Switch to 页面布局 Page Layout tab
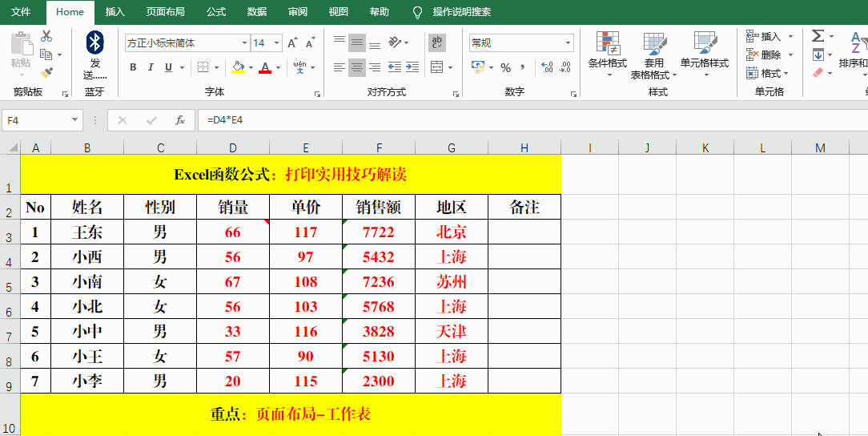Image resolution: width=868 pixels, height=436 pixels. 166,12
